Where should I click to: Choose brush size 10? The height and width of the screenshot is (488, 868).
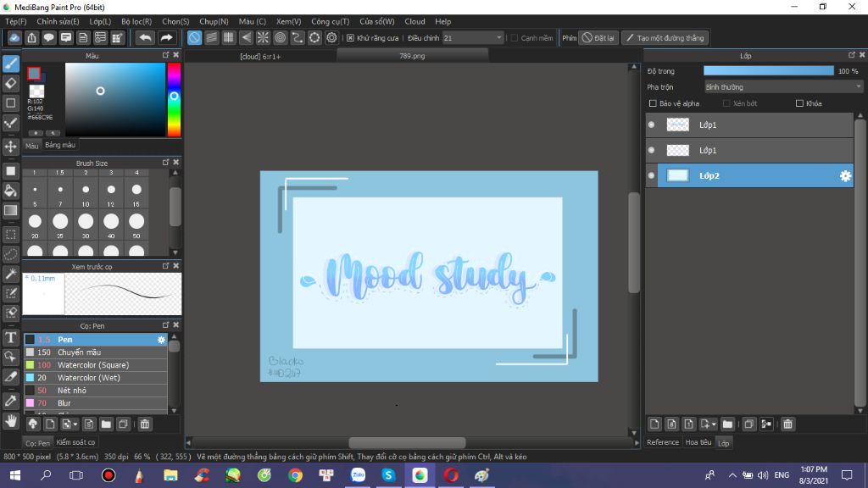pos(86,192)
